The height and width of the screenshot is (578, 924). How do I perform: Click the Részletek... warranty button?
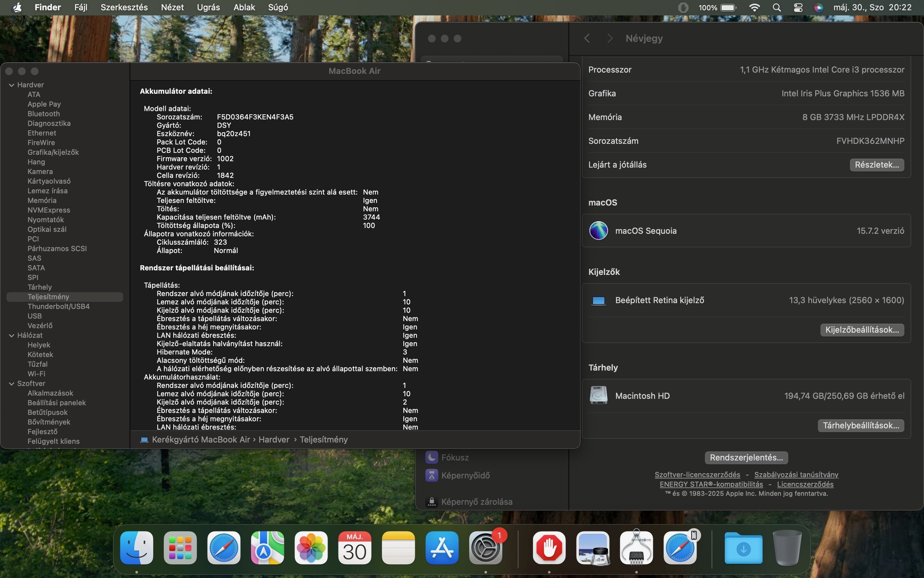tap(877, 165)
